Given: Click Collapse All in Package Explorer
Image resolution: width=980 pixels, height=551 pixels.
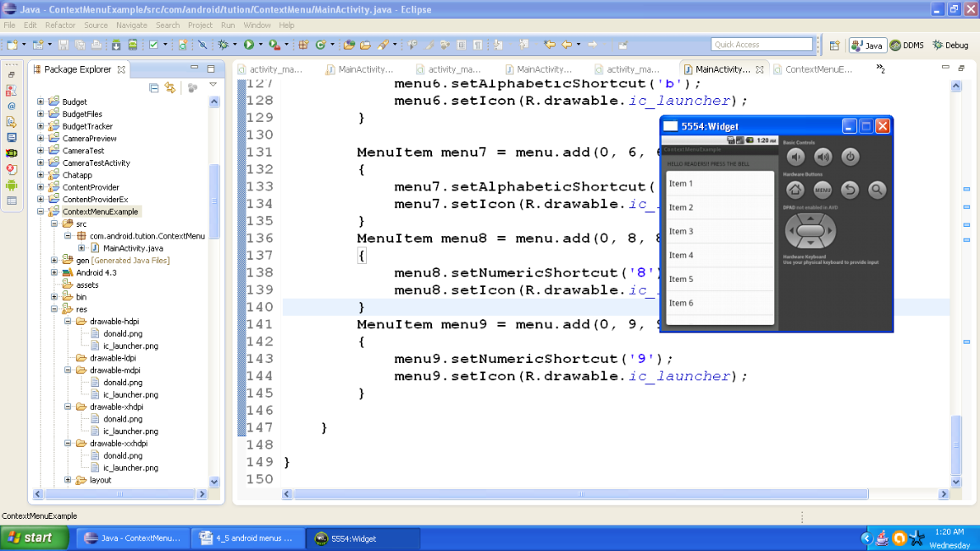Looking at the screenshot, I should pos(154,88).
